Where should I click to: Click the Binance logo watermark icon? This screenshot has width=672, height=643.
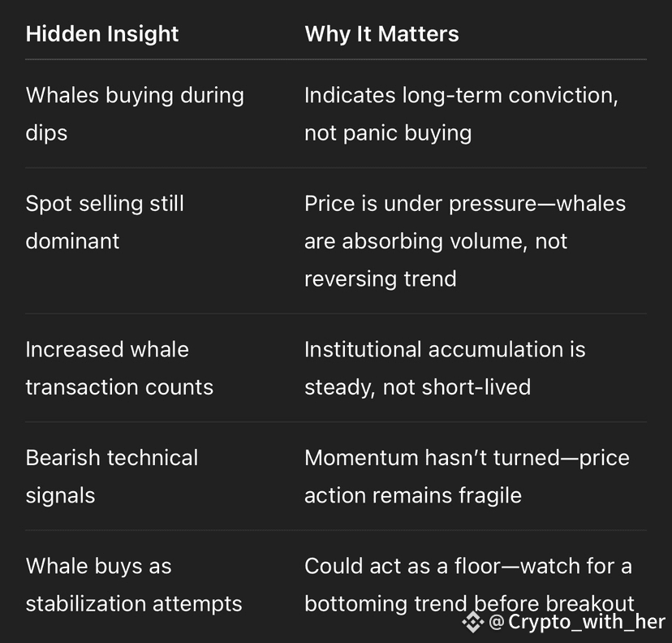point(472,622)
